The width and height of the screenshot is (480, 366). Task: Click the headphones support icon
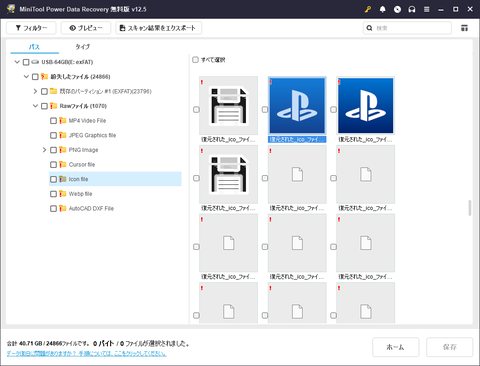click(x=412, y=9)
